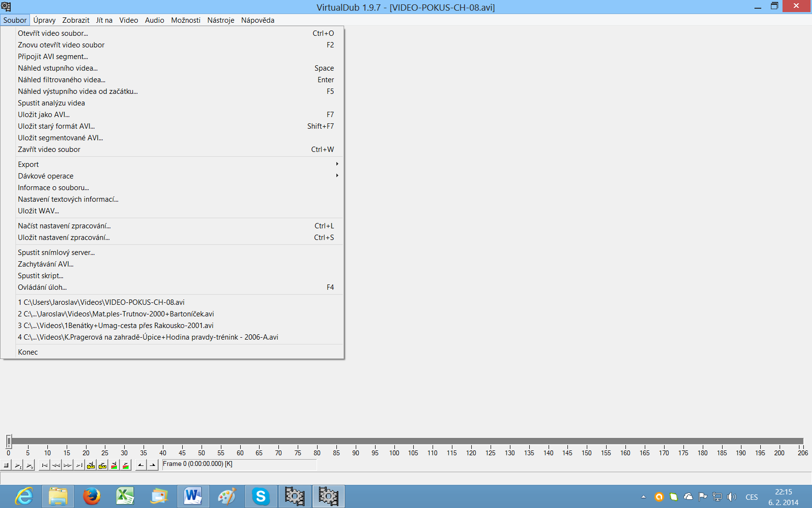The image size is (812, 508).
Task: Click the timeline slider thumb at frame 0
Action: pos(9,441)
